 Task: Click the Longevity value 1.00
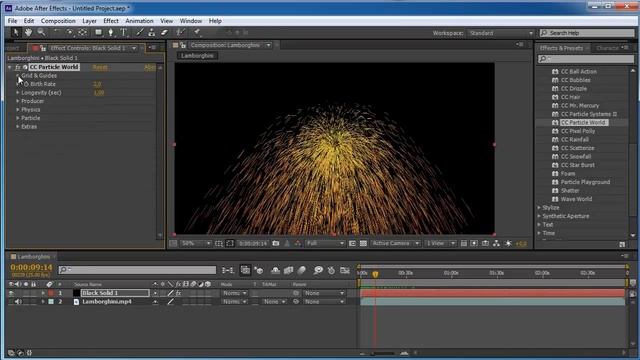coord(99,93)
